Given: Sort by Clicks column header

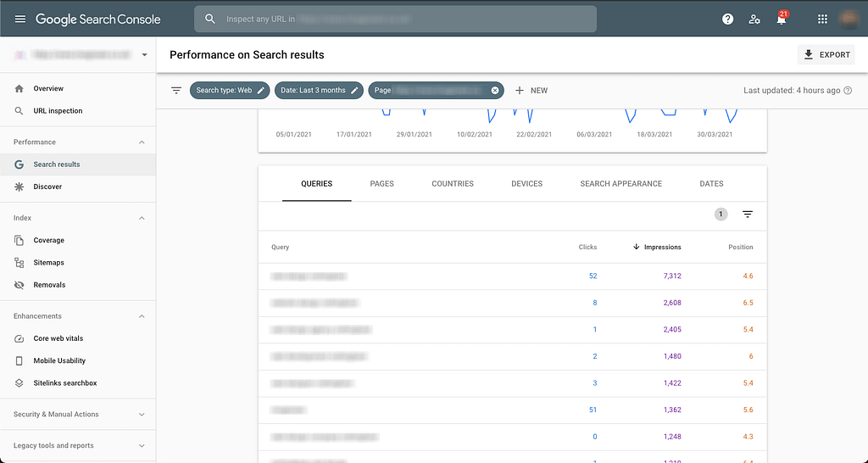Looking at the screenshot, I should coord(587,247).
